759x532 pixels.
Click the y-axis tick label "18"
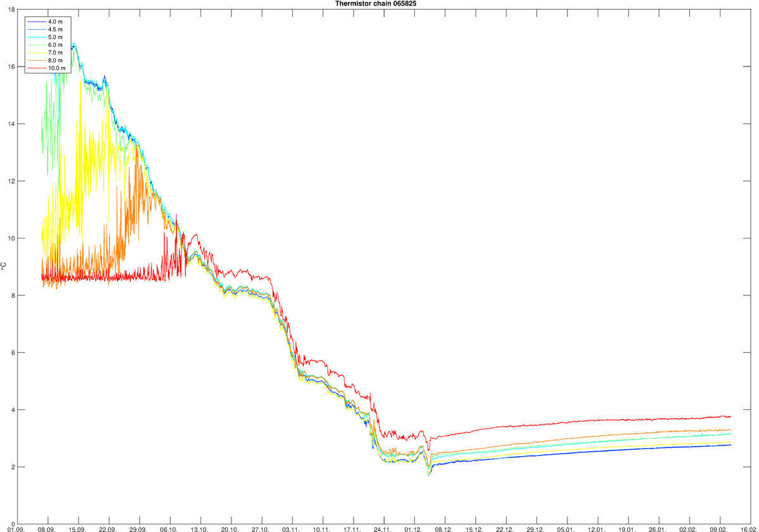[11, 9]
